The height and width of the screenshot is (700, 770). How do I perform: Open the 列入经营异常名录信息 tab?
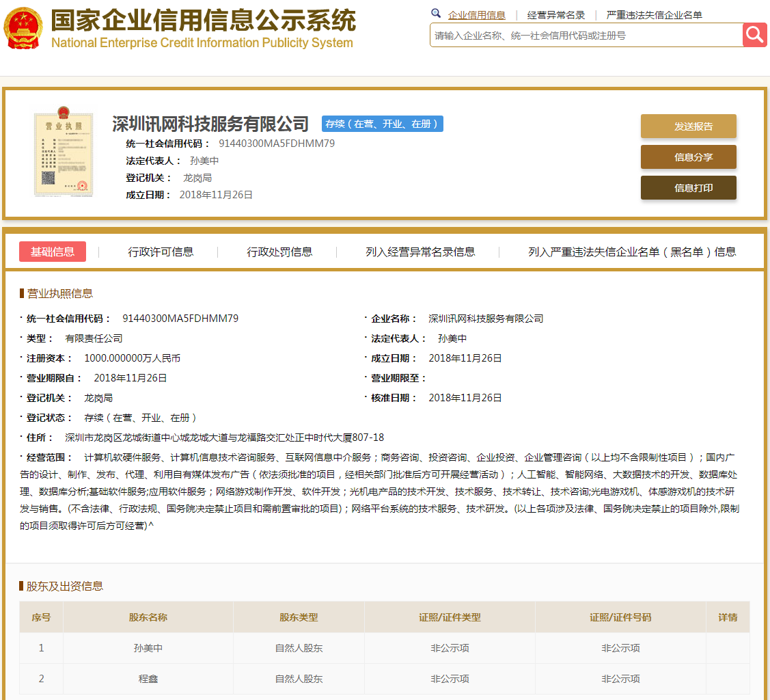click(420, 252)
